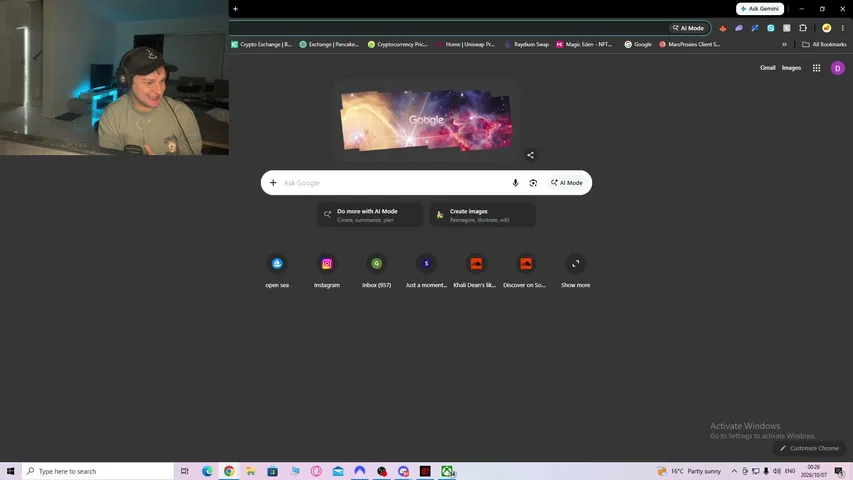Open the MarsProxies Client bookmark
853x480 pixels.
(x=689, y=44)
